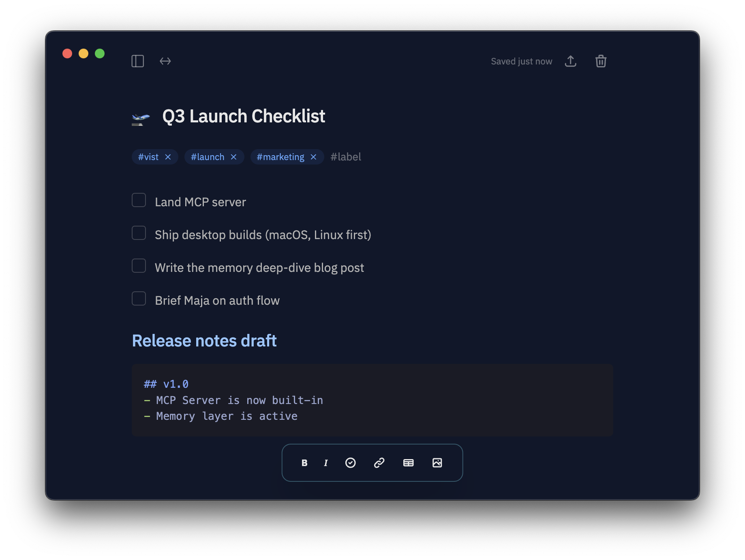Toggle the sidebar panel icon
The image size is (745, 560).
coord(138,61)
